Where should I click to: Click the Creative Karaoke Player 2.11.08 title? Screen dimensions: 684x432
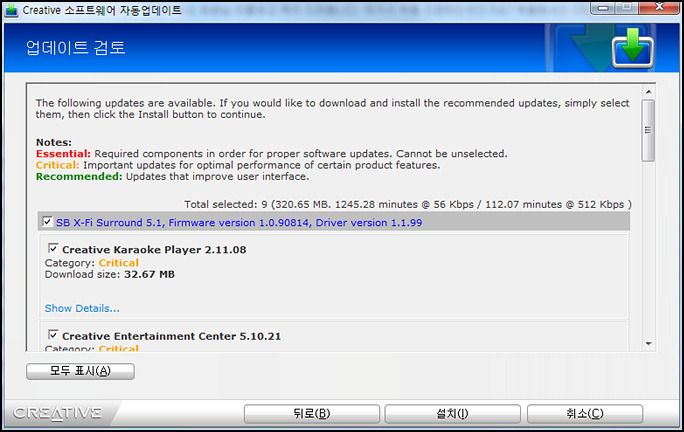tap(154, 250)
